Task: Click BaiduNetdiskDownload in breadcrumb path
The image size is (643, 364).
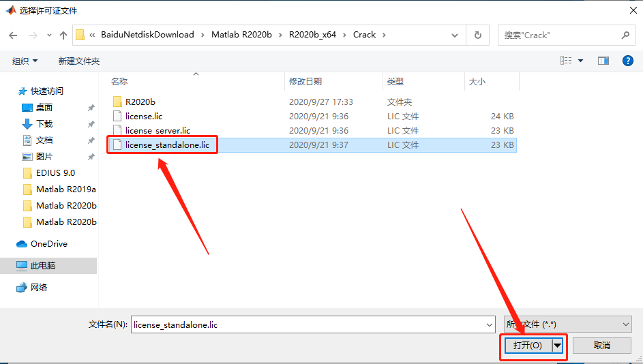Action: (x=148, y=35)
